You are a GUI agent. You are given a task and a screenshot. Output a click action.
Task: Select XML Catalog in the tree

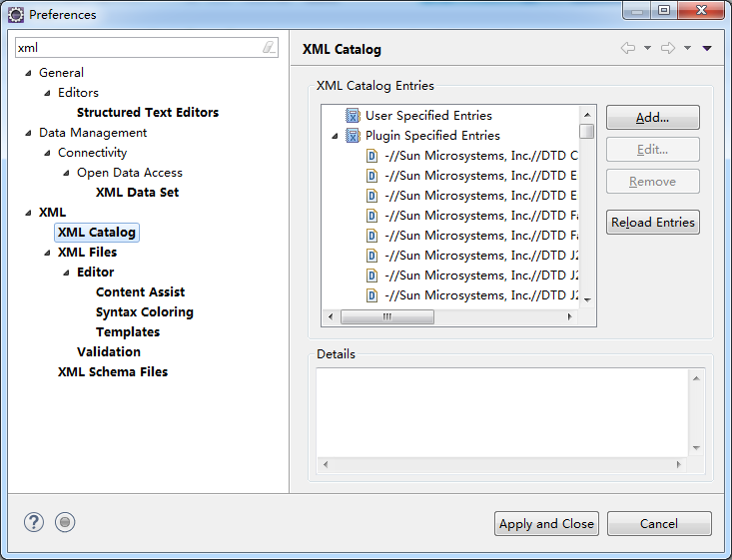point(97,233)
